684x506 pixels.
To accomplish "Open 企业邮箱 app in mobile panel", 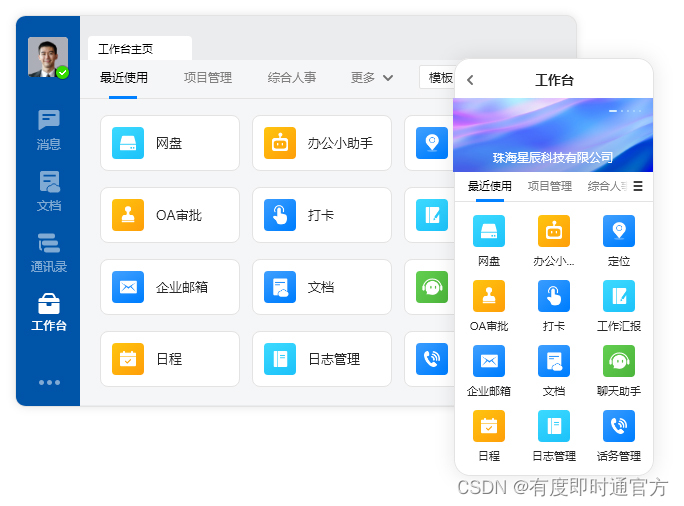I will click(x=489, y=371).
